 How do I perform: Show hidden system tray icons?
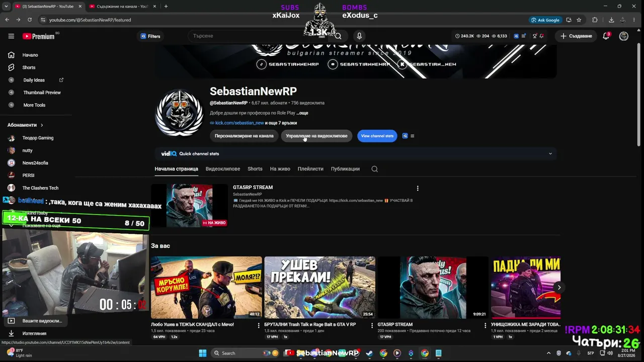[x=549, y=353]
